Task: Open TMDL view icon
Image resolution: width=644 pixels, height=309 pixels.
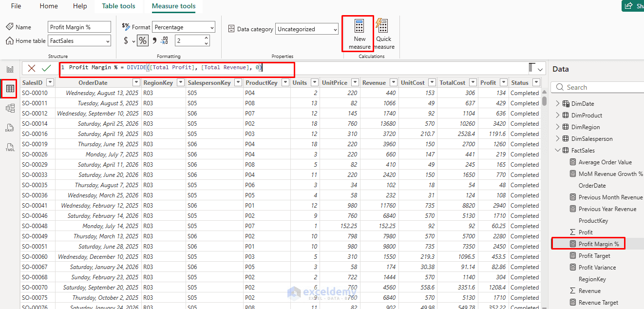Action: [x=10, y=147]
